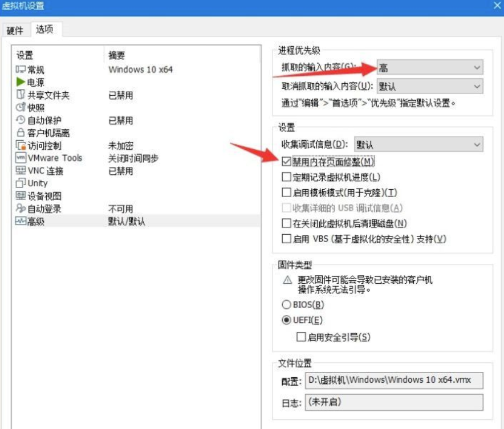Click the 配置 file path field

point(394,380)
